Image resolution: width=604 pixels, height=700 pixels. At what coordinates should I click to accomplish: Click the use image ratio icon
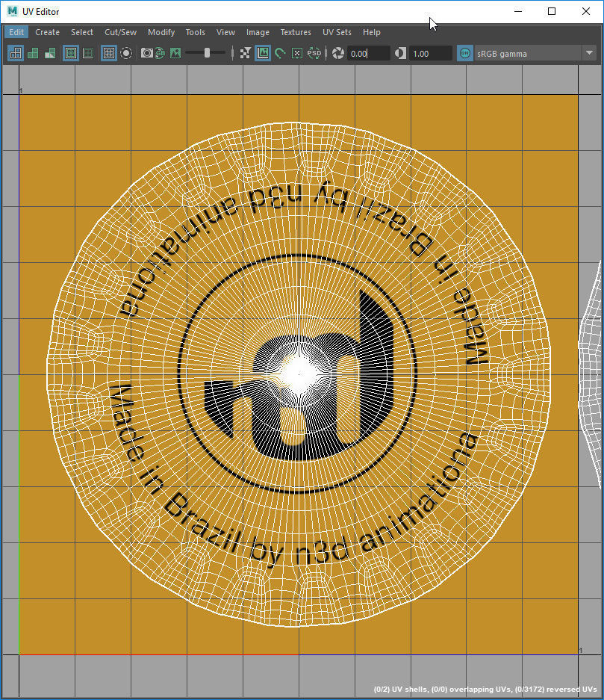click(296, 54)
